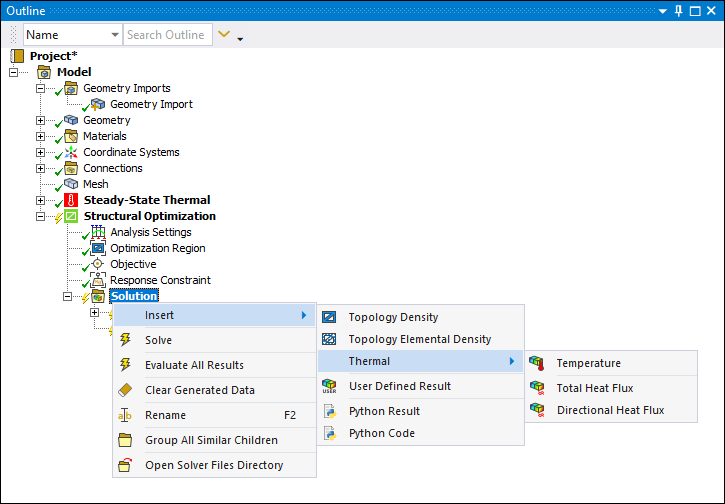725x504 pixels.
Task: Select Evaluate All Results menu entry
Action: [194, 365]
